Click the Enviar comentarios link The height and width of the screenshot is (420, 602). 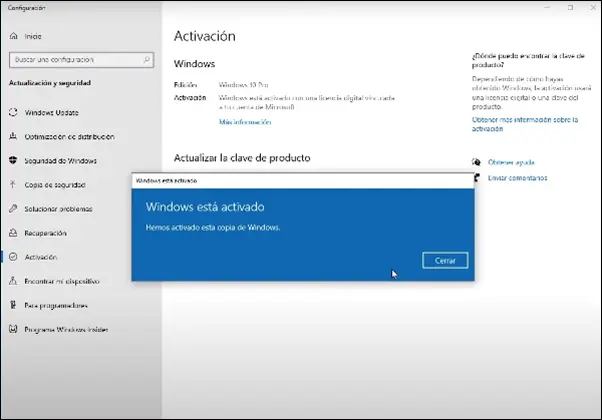coord(517,178)
